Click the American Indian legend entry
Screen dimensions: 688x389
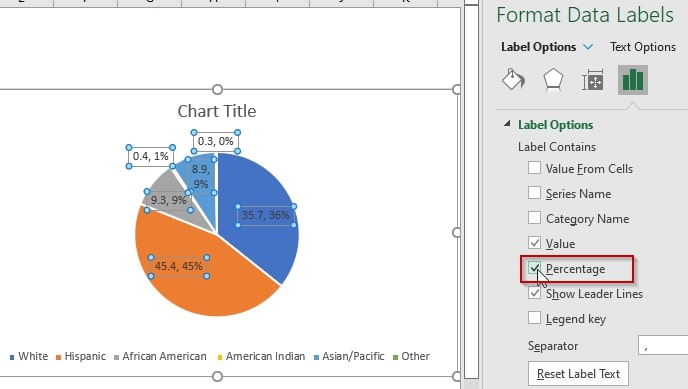(261, 356)
